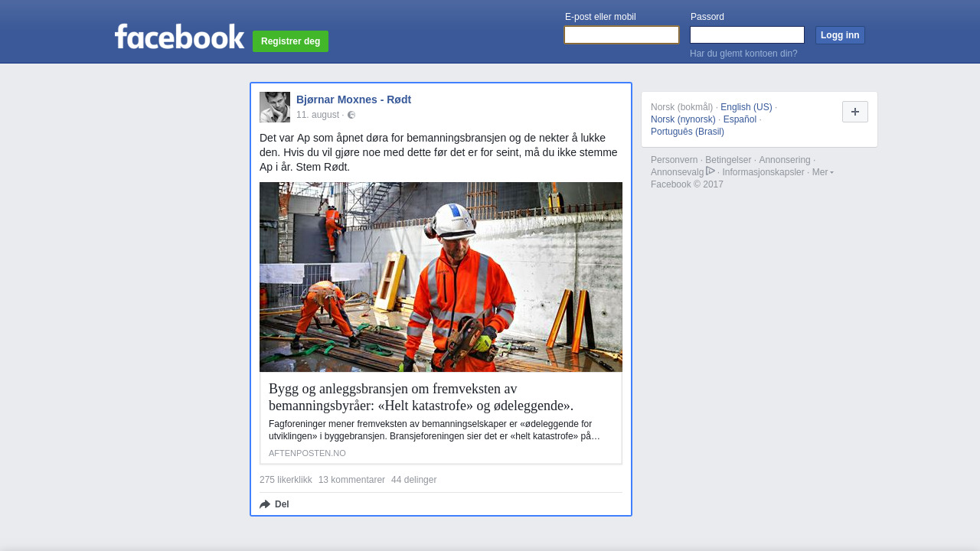Open Bjørnar Moxnes - Rødt page link
Viewport: 980px width, 551px height.
(x=354, y=99)
